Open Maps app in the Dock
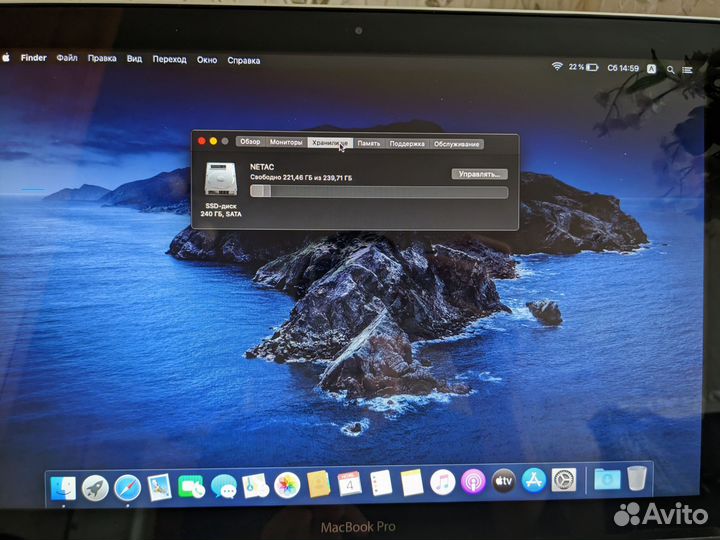The width and height of the screenshot is (720, 540). (255, 485)
